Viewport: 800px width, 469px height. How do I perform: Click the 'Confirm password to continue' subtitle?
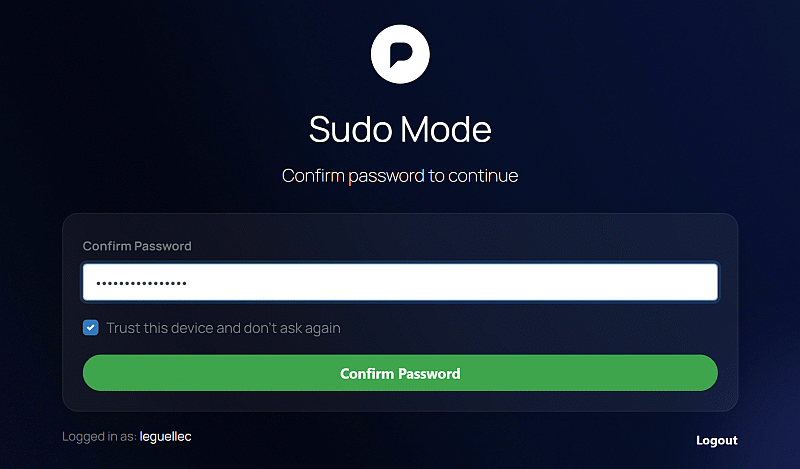[400, 176]
